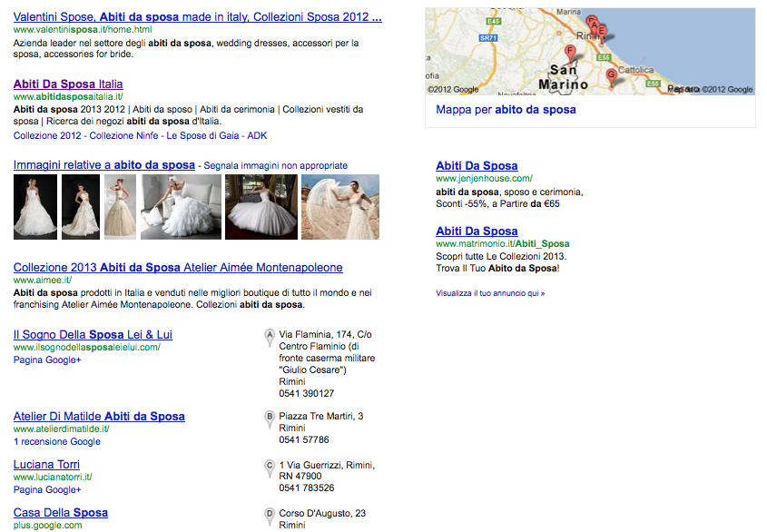Screen dimensions: 767x532
Task: Click the Via Flaminia, 174 address line
Action: 325,334
